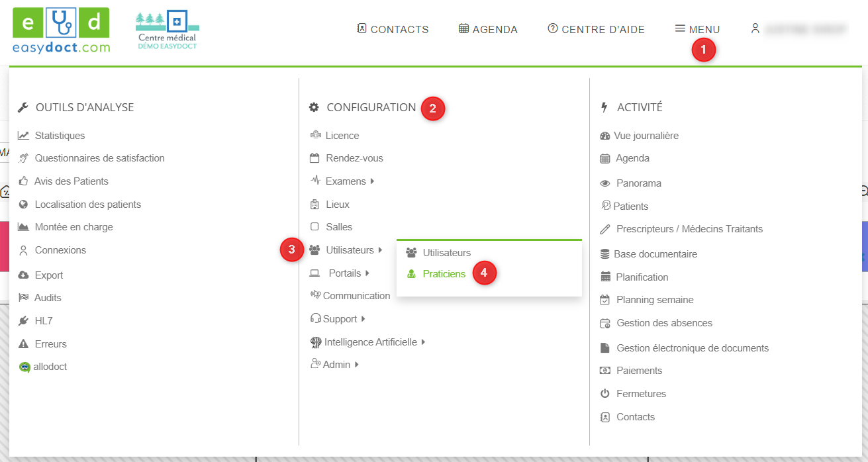Expand the Portails submenu arrow
The height and width of the screenshot is (462, 868).
click(x=367, y=273)
